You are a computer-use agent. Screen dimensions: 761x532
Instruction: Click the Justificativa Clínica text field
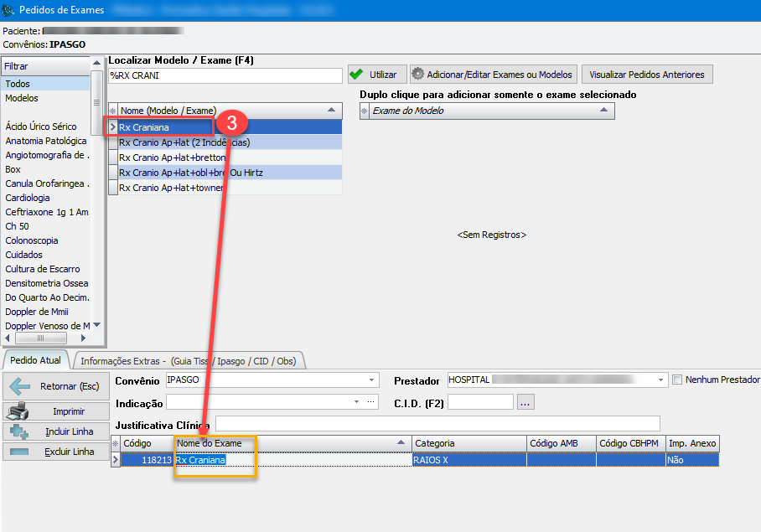[437, 423]
